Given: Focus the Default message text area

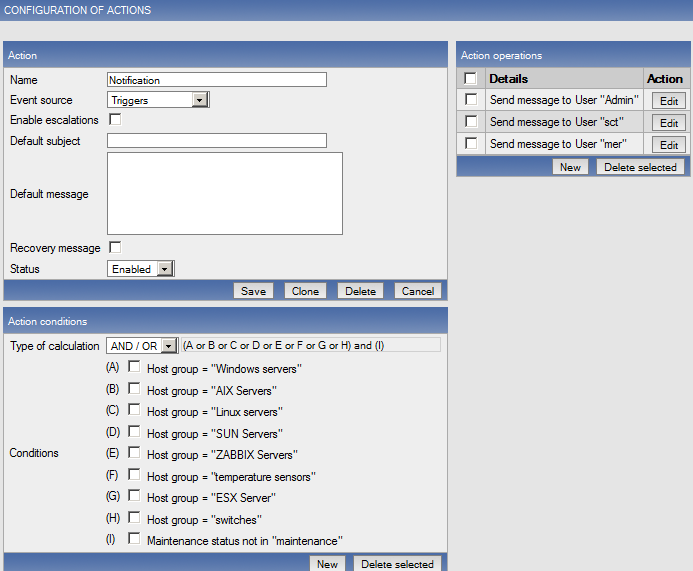Looking at the screenshot, I should (x=225, y=194).
